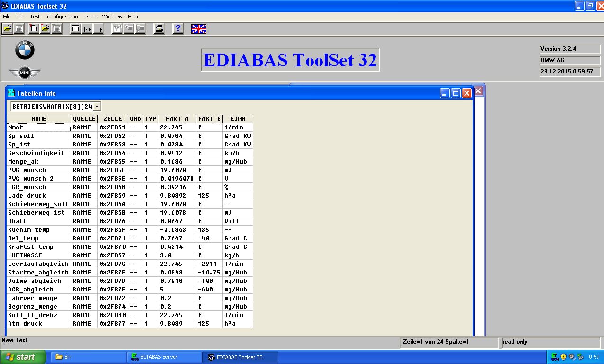Select the Geschwindigkeit row name

click(x=39, y=153)
